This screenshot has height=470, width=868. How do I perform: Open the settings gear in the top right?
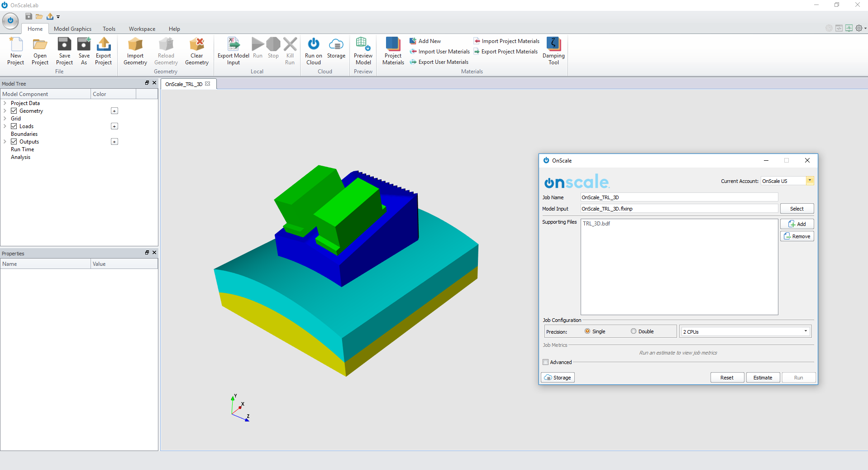(x=858, y=28)
